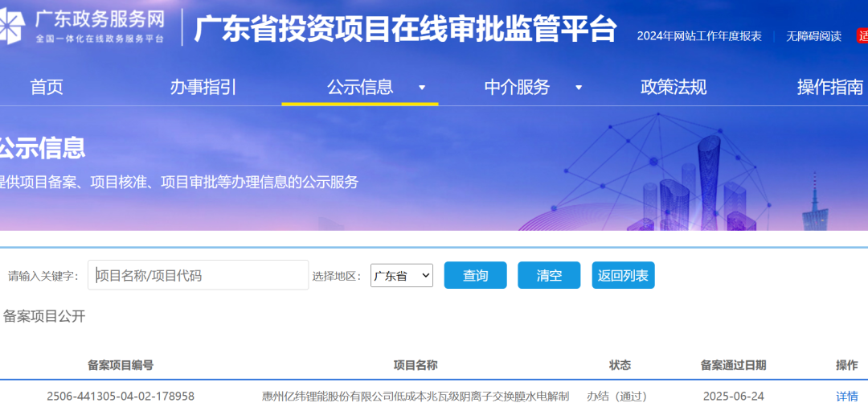Image resolution: width=868 pixels, height=407 pixels.
Task: Click the 广东省投资项目在线审批监管平台 title
Action: pos(406,30)
